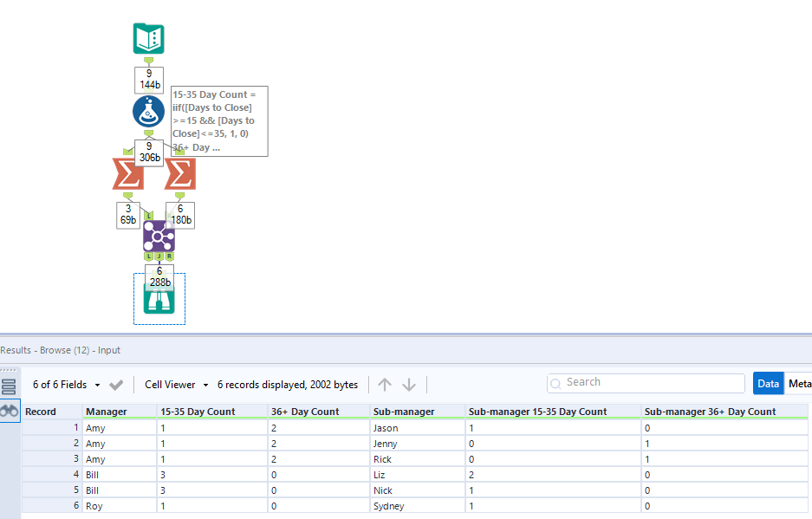The height and width of the screenshot is (519, 812).
Task: Select the cell containing Liz
Action: pyautogui.click(x=418, y=475)
